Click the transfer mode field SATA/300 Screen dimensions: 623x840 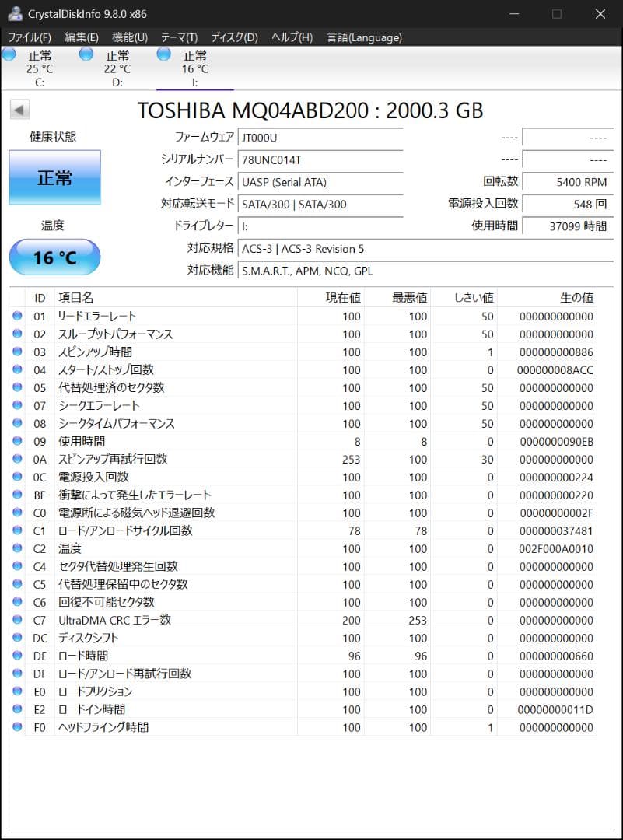(x=320, y=204)
